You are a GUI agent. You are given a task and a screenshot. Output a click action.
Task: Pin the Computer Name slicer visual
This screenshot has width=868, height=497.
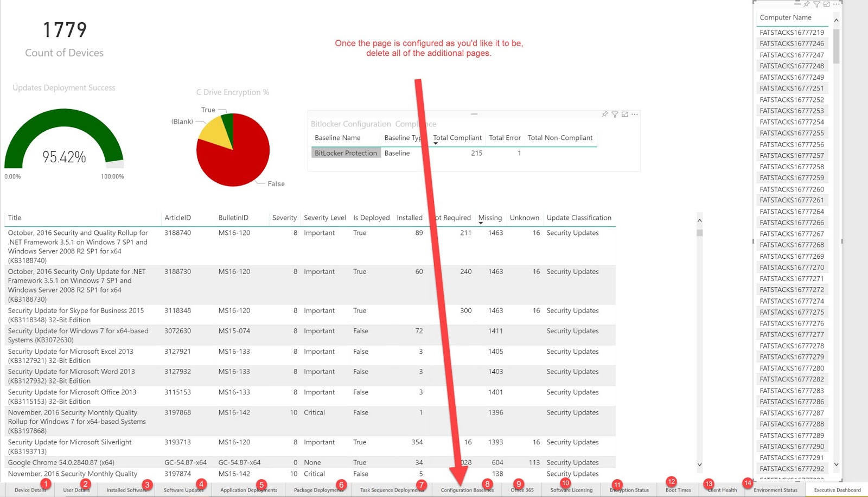(x=808, y=4)
